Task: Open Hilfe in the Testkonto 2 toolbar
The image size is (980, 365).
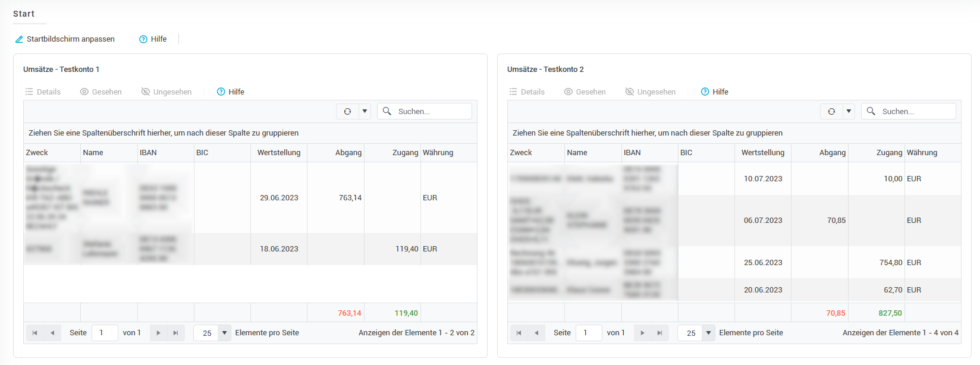Action: click(x=714, y=92)
